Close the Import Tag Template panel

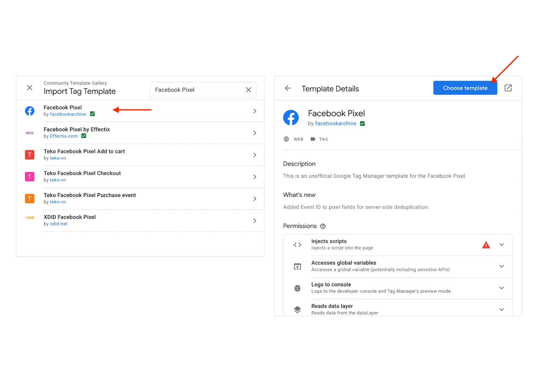pyautogui.click(x=30, y=88)
